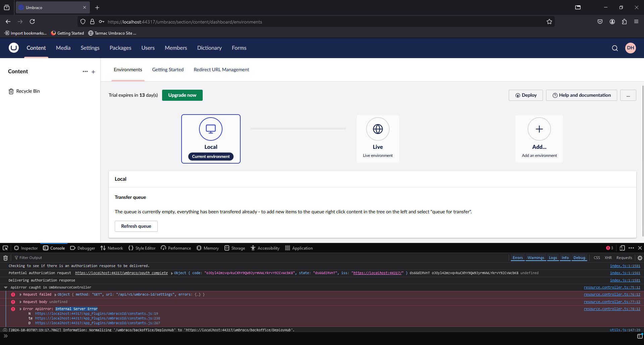Screen dimensions: 644x345
Task: Expand the Request body row
Action: click(20, 302)
